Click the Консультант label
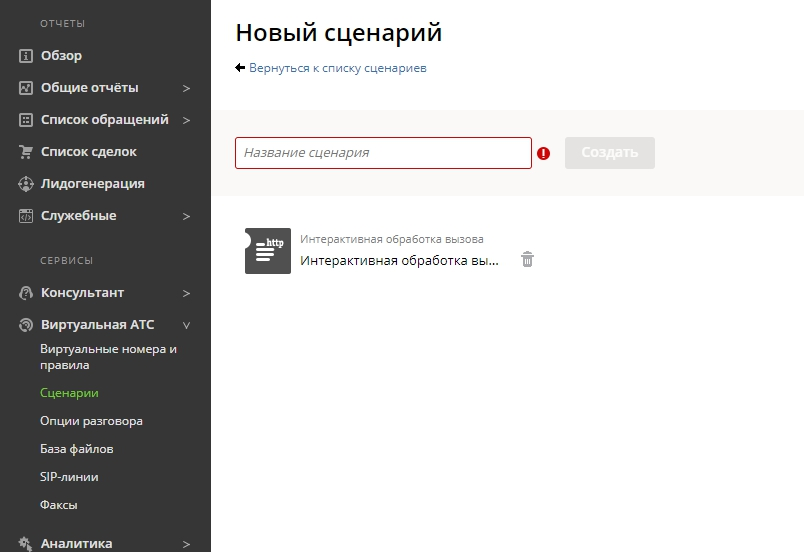 tap(83, 293)
